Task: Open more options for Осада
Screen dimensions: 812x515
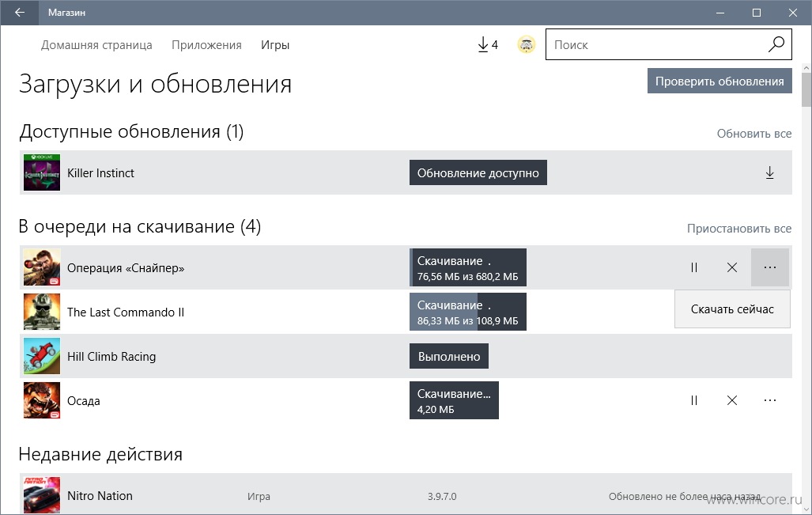Action: click(x=769, y=400)
